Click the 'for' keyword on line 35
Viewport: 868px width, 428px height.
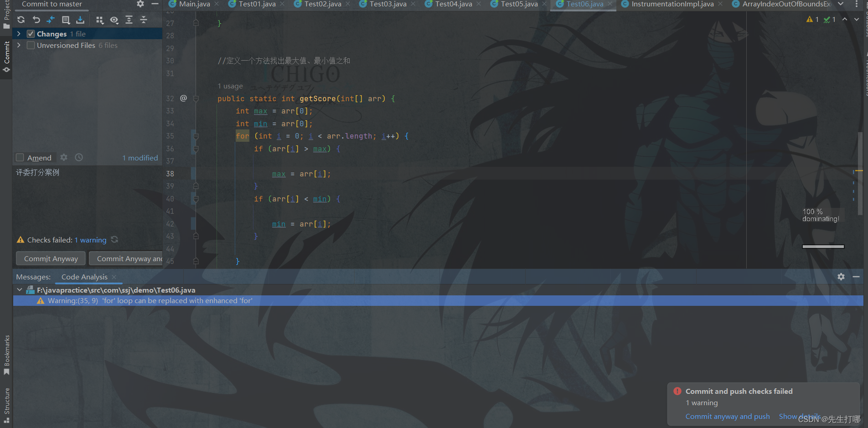(x=243, y=136)
